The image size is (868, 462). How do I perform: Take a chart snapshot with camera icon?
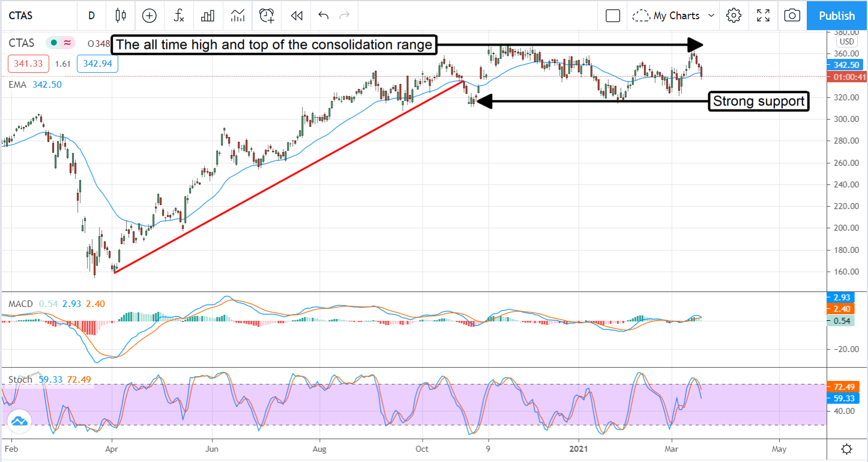pos(792,16)
